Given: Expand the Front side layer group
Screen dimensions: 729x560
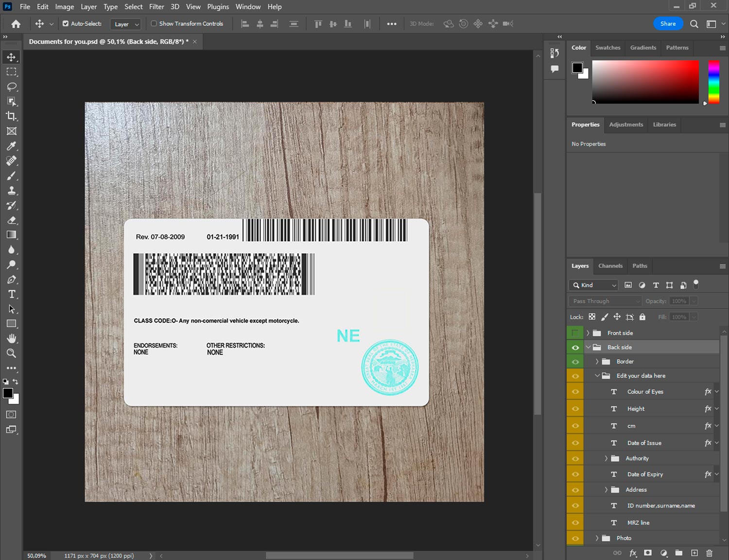Looking at the screenshot, I should tap(588, 333).
